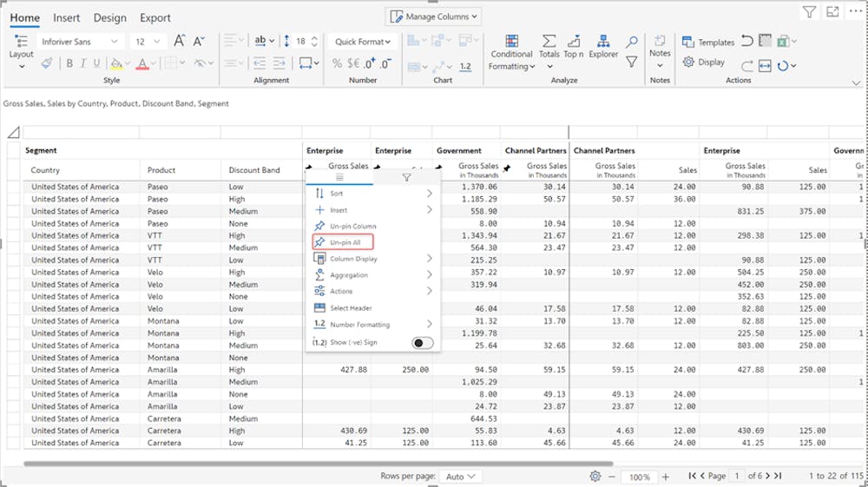Toggle the Show (-ve) Sign switch
The height and width of the screenshot is (487, 868).
(422, 343)
